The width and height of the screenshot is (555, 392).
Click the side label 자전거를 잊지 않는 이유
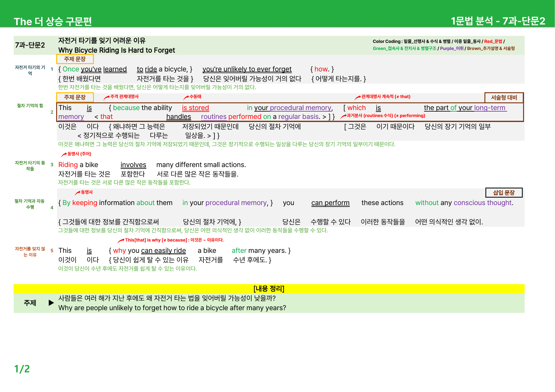30,252
